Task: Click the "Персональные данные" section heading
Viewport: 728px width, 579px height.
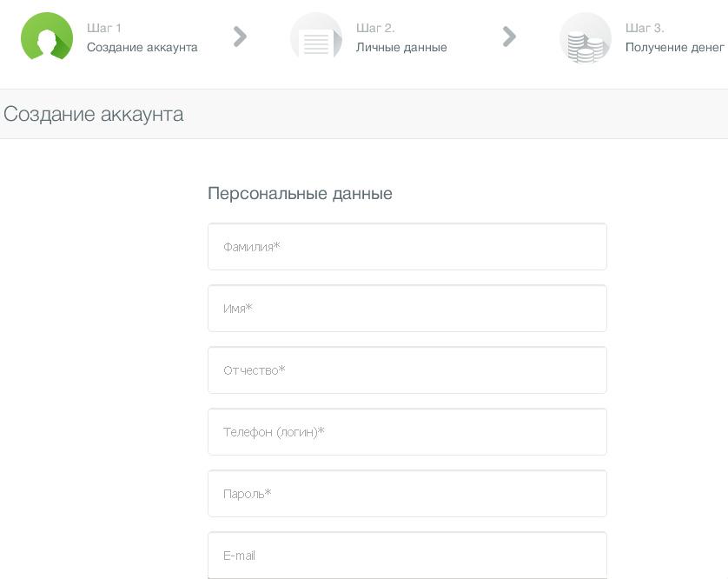Action: coord(300,194)
